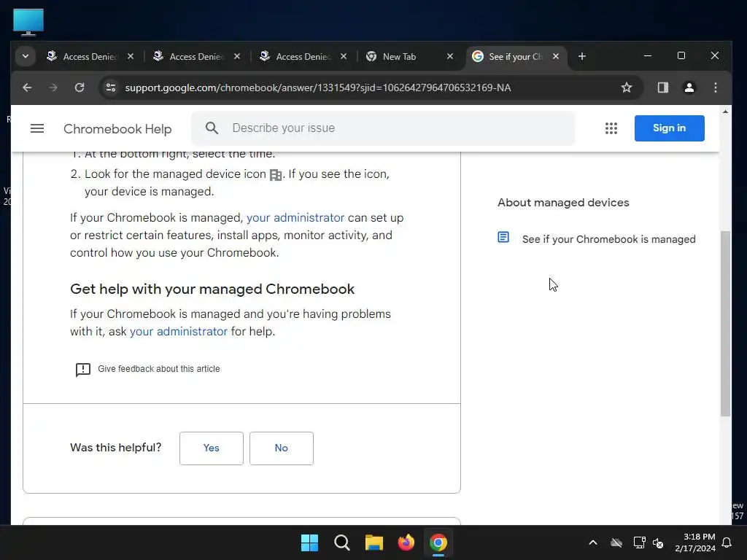View site information icon in address bar
This screenshot has height=560, width=747.
[x=111, y=87]
